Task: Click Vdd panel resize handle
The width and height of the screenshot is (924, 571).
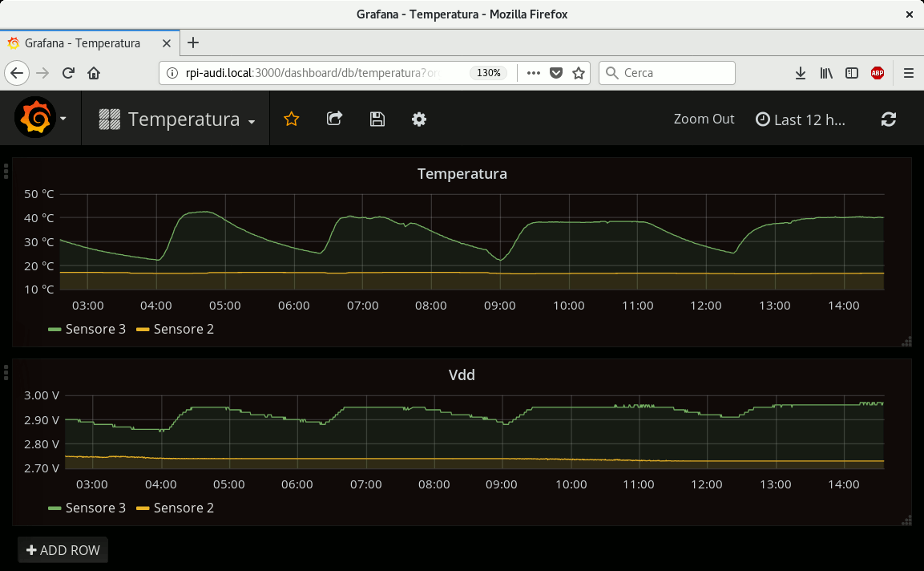Action: (x=907, y=520)
